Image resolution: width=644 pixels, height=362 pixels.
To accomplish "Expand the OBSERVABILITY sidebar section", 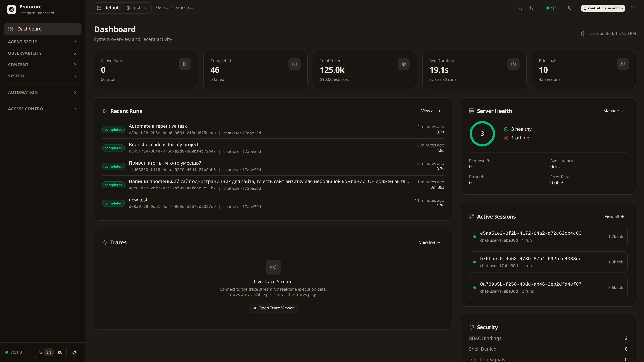I will 42,53.
